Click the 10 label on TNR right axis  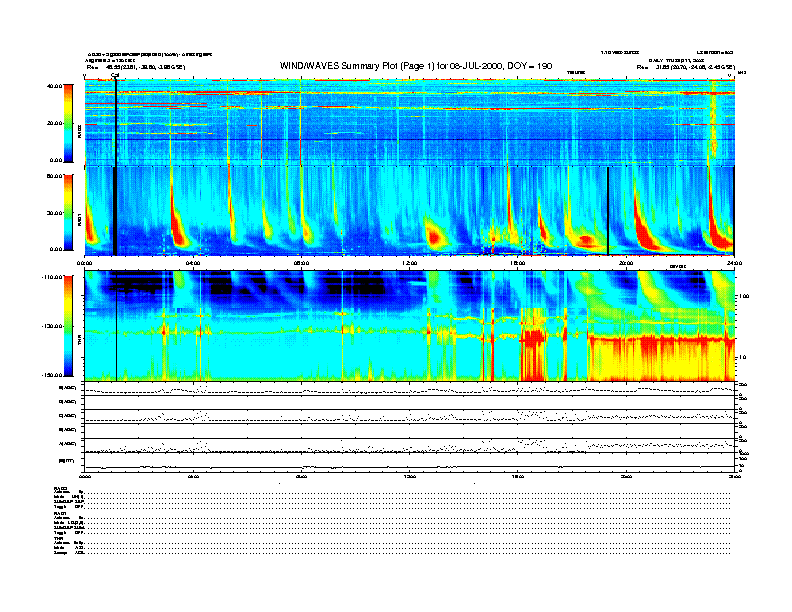(742, 357)
